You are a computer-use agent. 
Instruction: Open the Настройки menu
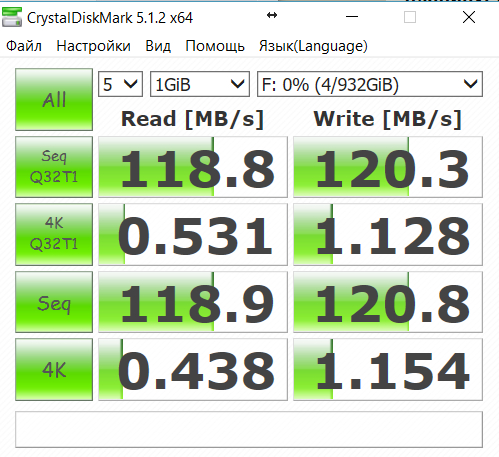tap(93, 46)
